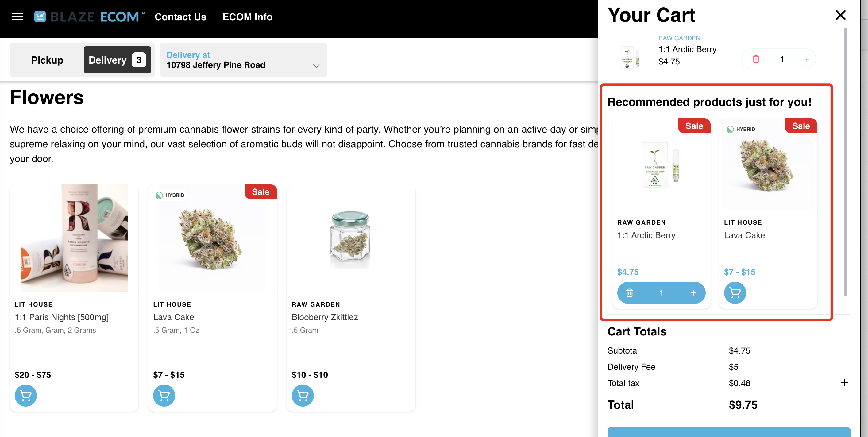Viewport: 868px width, 437px height.
Task: Close the Your Cart panel
Action: point(841,15)
